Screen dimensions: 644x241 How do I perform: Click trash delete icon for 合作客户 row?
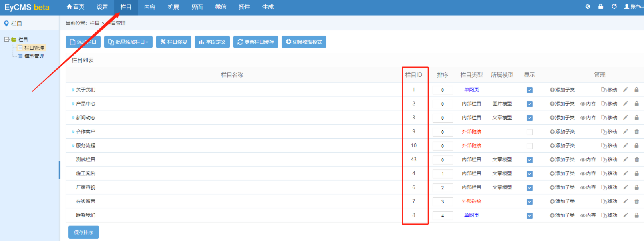(x=636, y=132)
